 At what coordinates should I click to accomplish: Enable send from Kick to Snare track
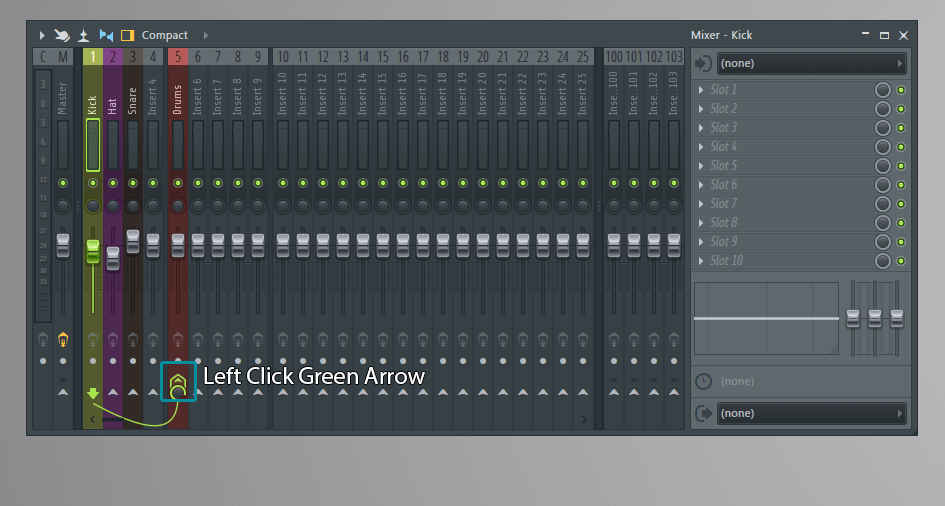click(133, 392)
